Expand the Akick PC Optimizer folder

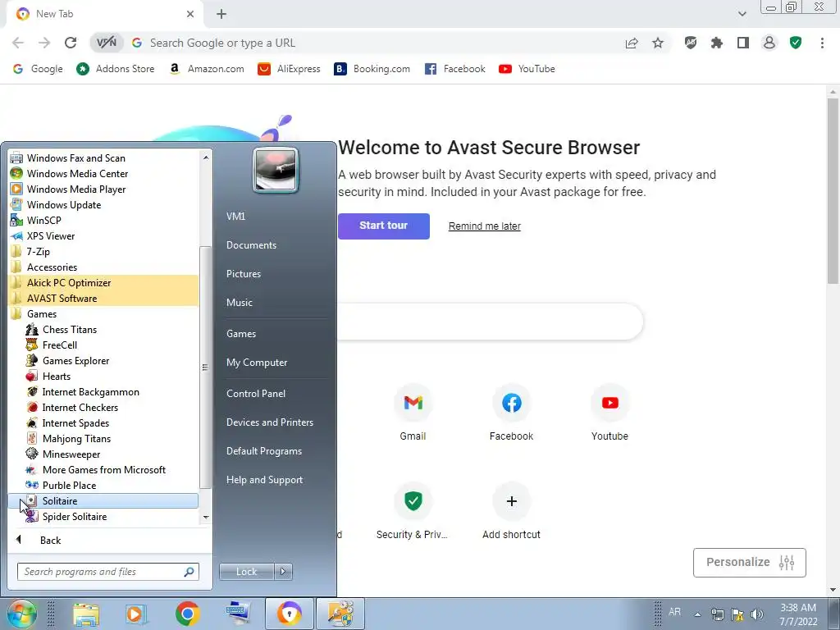pyautogui.click(x=103, y=282)
